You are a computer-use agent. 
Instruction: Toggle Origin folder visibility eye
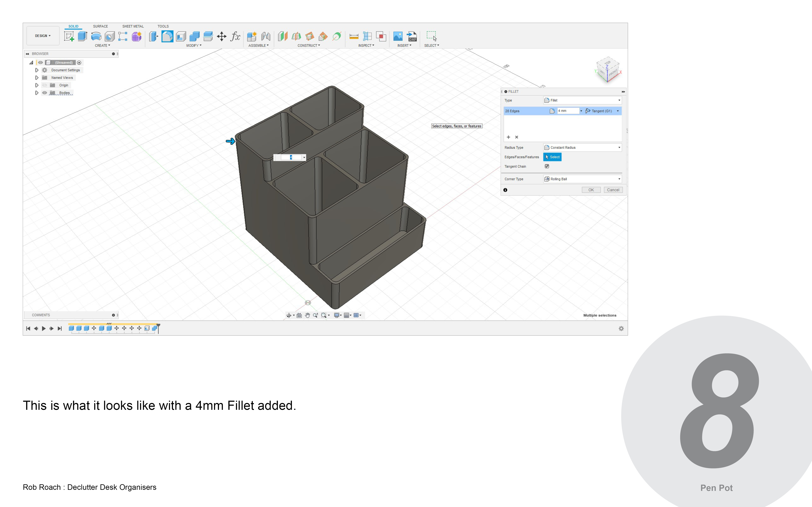45,85
